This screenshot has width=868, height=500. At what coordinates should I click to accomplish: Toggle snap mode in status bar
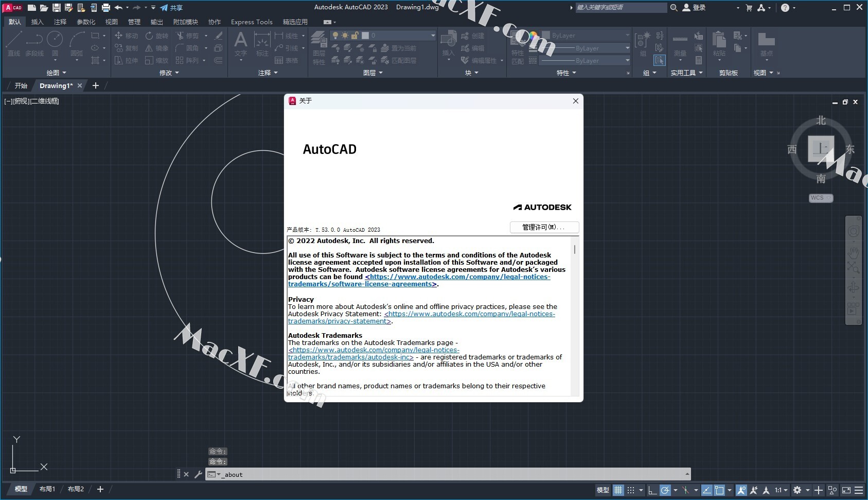click(631, 490)
